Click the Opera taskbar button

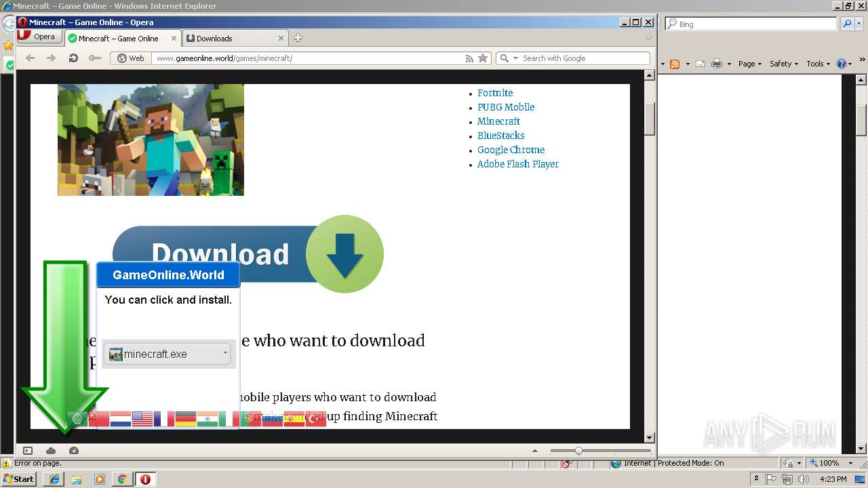tap(145, 479)
